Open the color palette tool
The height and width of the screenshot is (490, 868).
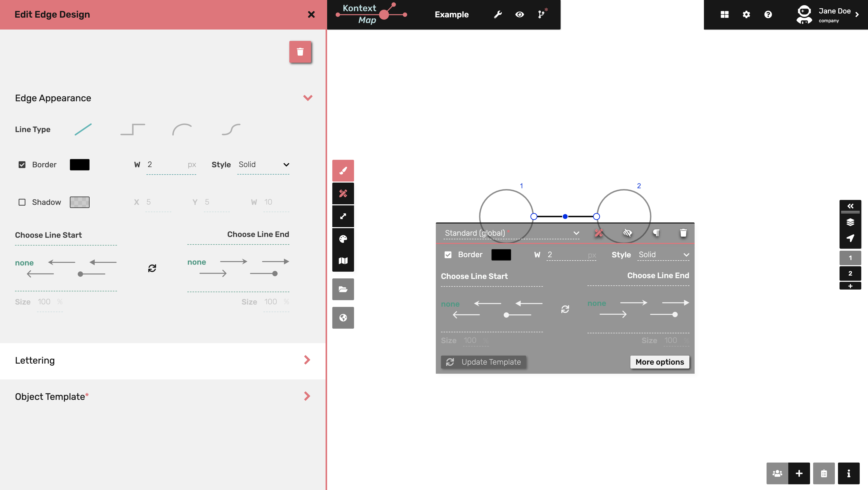tap(343, 239)
